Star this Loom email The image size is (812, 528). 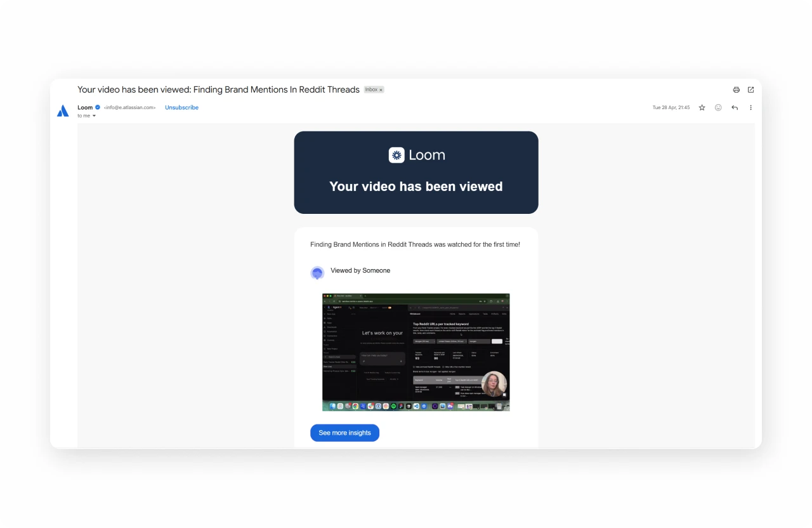[702, 107]
